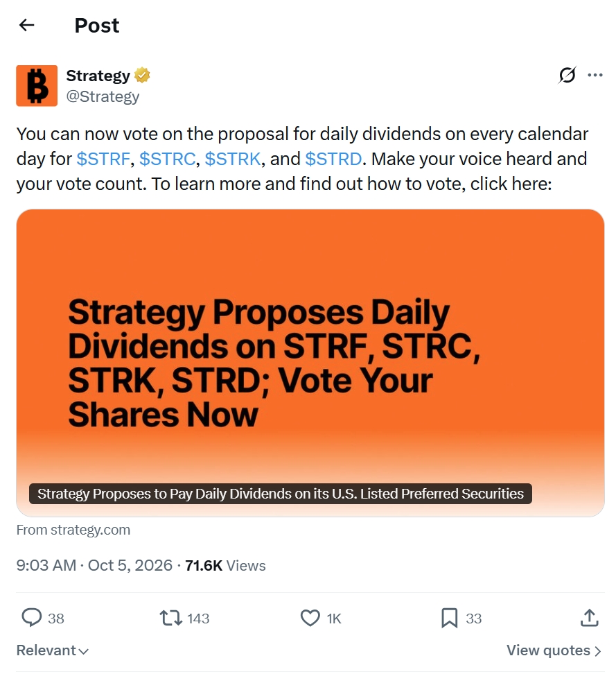Open View quotes chevron
This screenshot has height=674, width=616.
554,650
